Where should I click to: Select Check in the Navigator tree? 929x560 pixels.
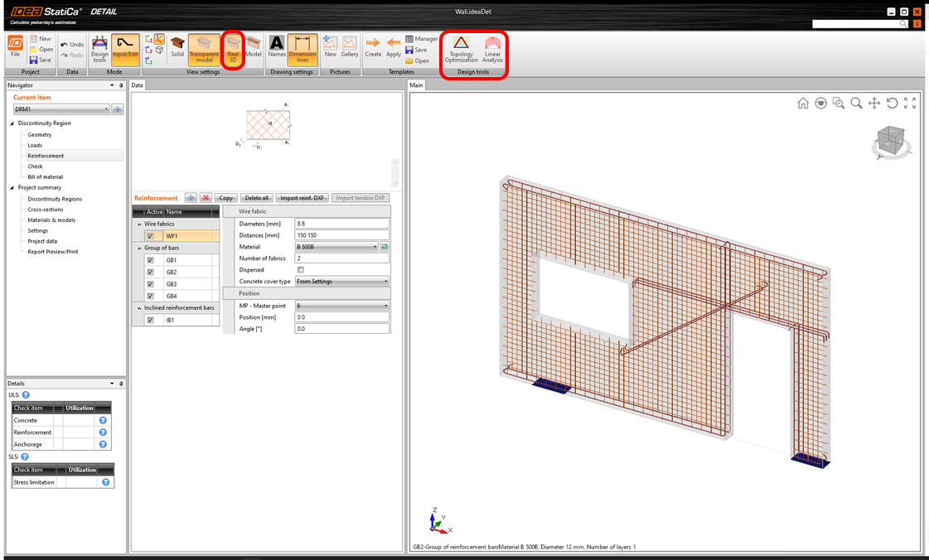pyautogui.click(x=35, y=167)
